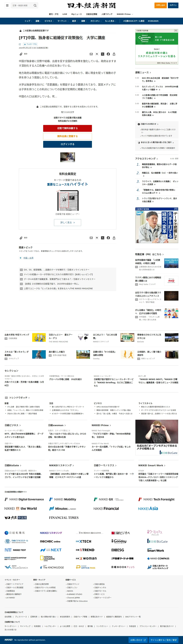Expand the もっと見る navigation dropdown
This screenshot has height=644, width=183.
coord(111,21)
